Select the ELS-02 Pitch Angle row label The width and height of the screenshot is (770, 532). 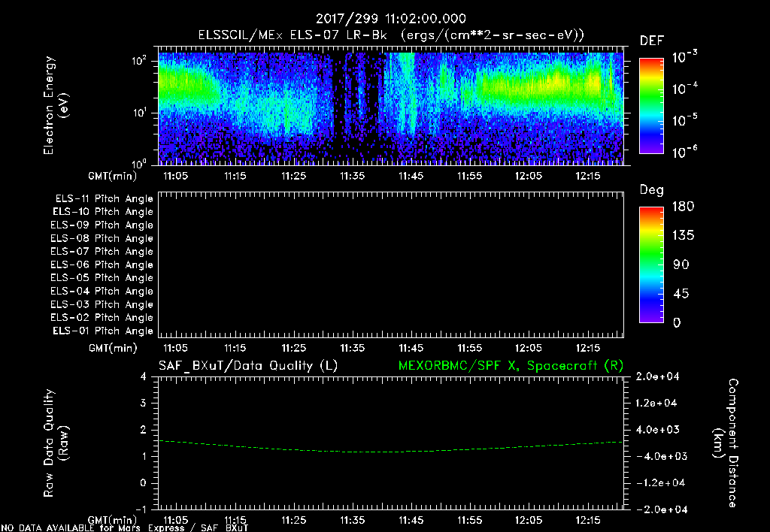tap(102, 318)
